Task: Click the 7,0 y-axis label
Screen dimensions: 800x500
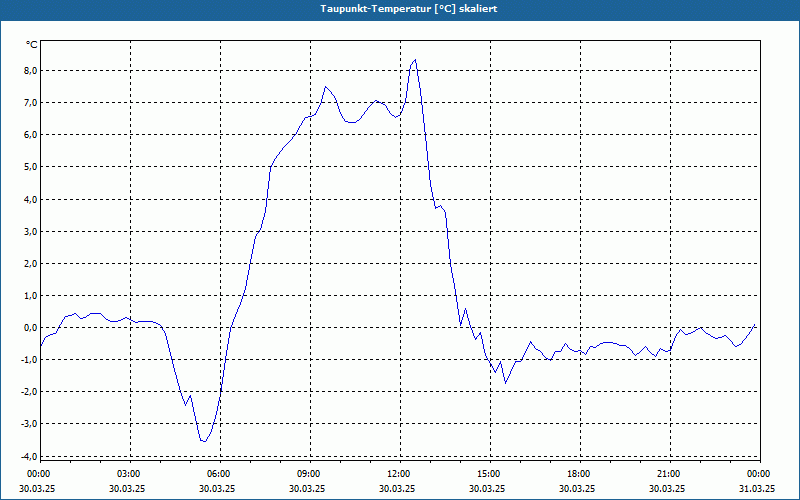Action: click(31, 103)
